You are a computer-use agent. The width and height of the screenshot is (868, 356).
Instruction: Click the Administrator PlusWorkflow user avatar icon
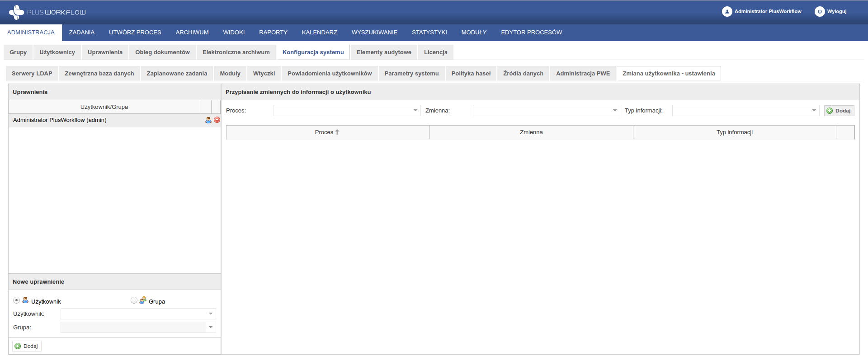coord(726,12)
